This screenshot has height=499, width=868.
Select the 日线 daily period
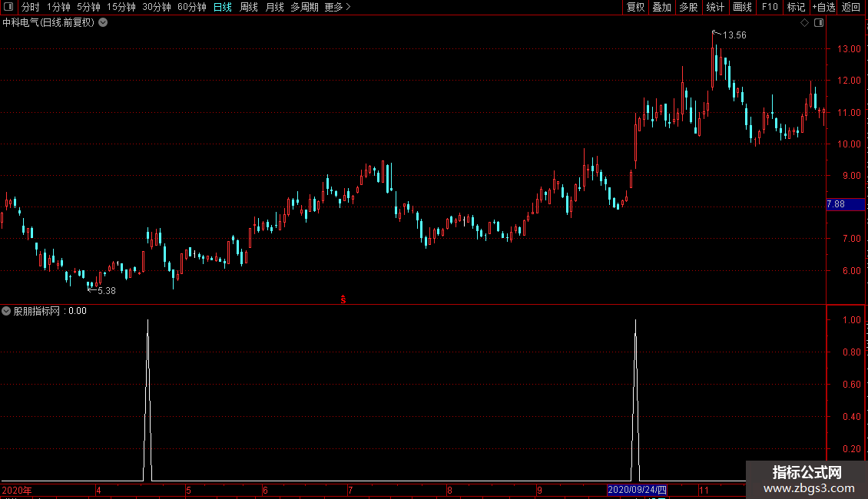[x=223, y=7]
